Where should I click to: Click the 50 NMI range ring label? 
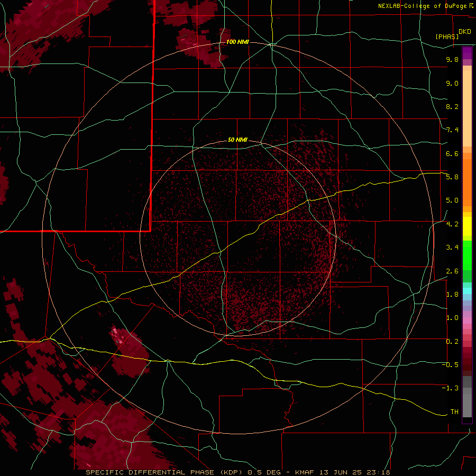point(237,140)
